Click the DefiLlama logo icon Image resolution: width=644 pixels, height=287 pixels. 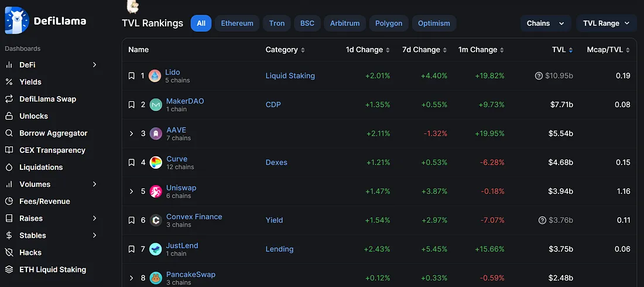(16, 21)
